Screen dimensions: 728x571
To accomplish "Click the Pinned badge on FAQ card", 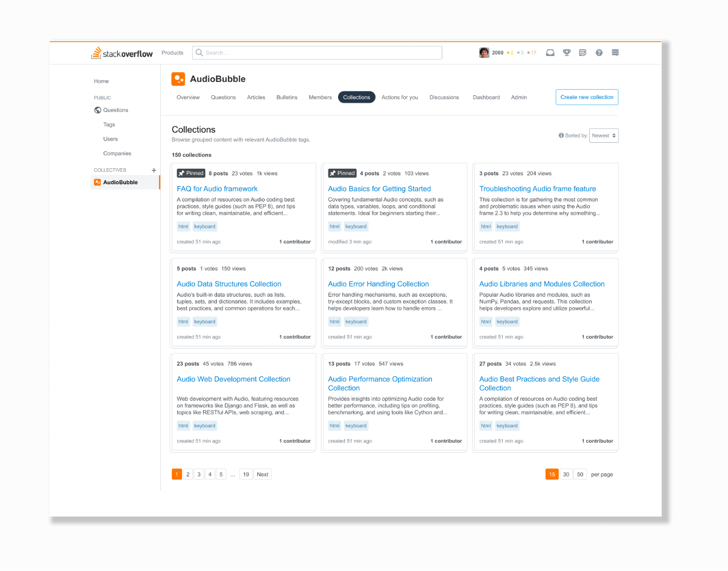I will click(x=191, y=173).
